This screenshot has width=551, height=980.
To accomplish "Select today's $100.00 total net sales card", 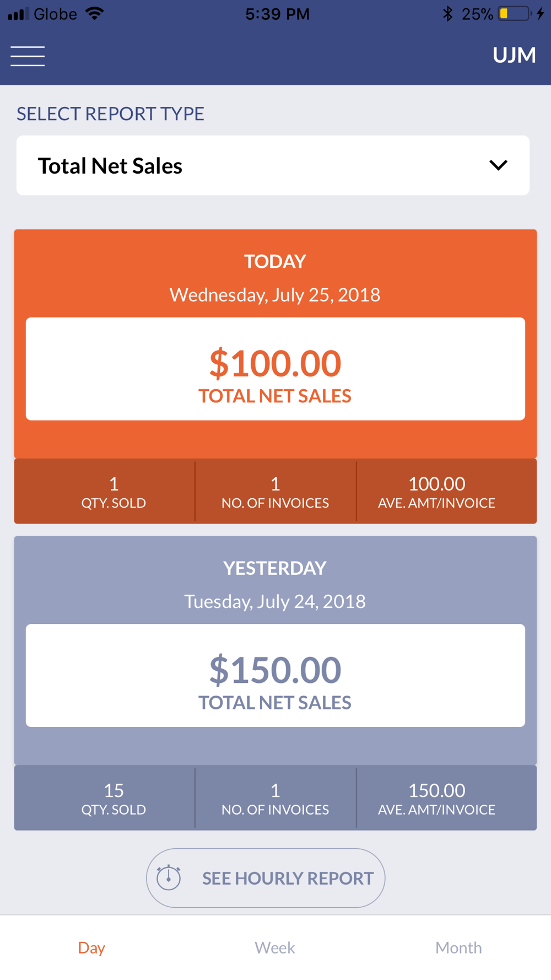I will pos(275,369).
